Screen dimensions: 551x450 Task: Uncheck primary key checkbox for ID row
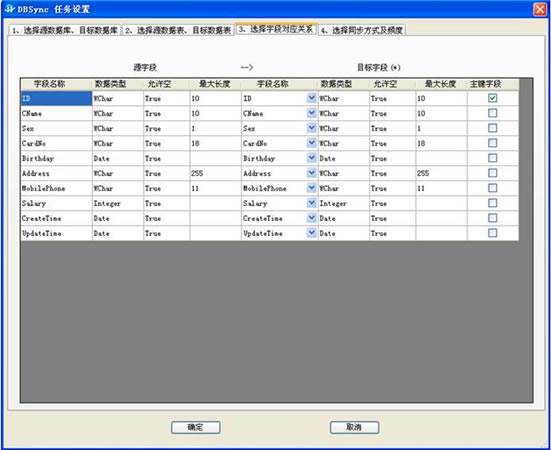point(493,98)
